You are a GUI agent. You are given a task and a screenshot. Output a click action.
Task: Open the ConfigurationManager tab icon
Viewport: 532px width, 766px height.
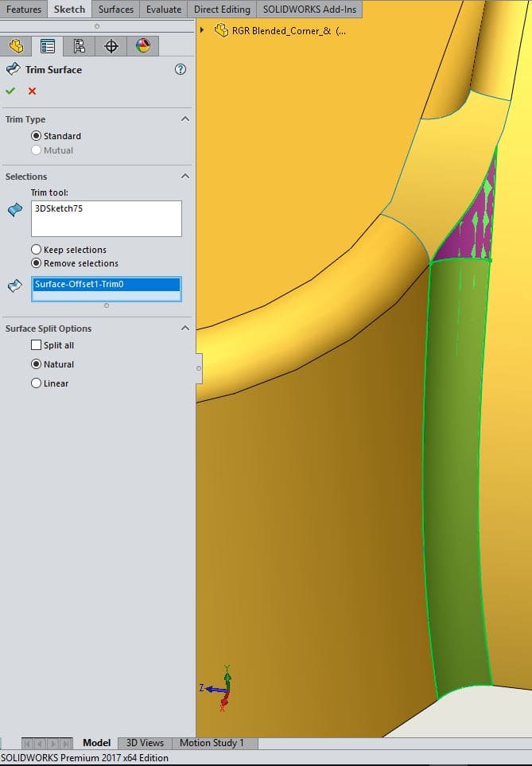(80, 46)
